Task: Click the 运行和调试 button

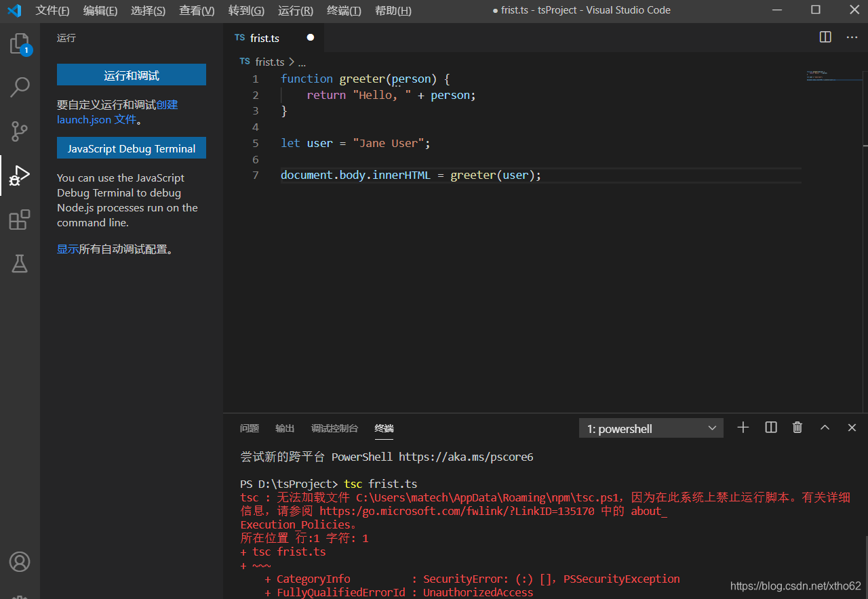Action: click(132, 75)
